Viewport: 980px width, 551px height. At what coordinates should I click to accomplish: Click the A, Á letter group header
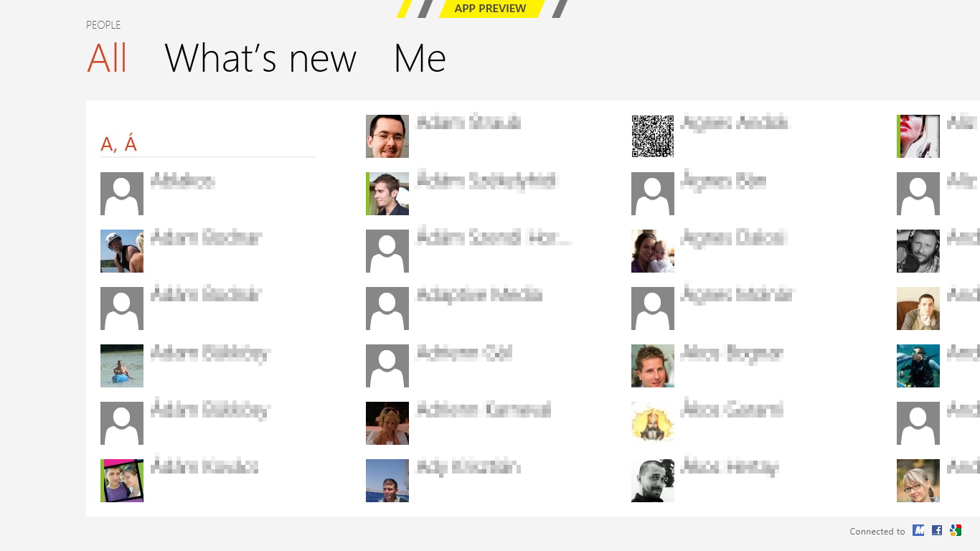119,144
